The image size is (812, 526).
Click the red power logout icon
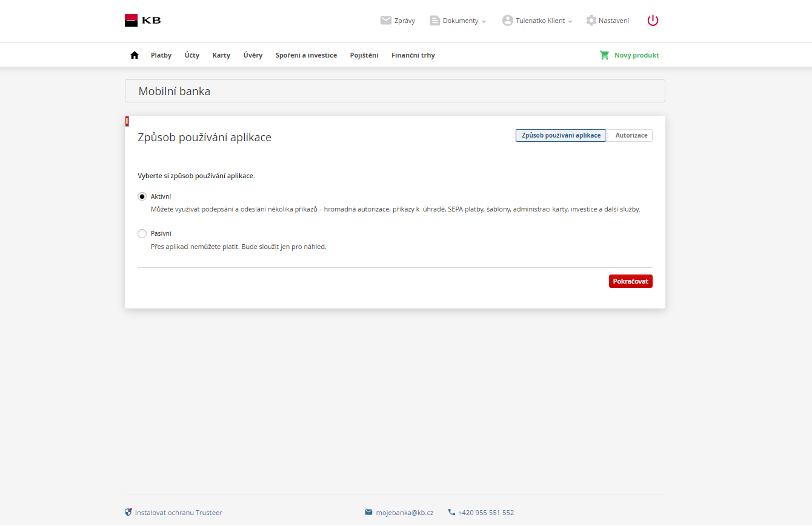tap(653, 21)
